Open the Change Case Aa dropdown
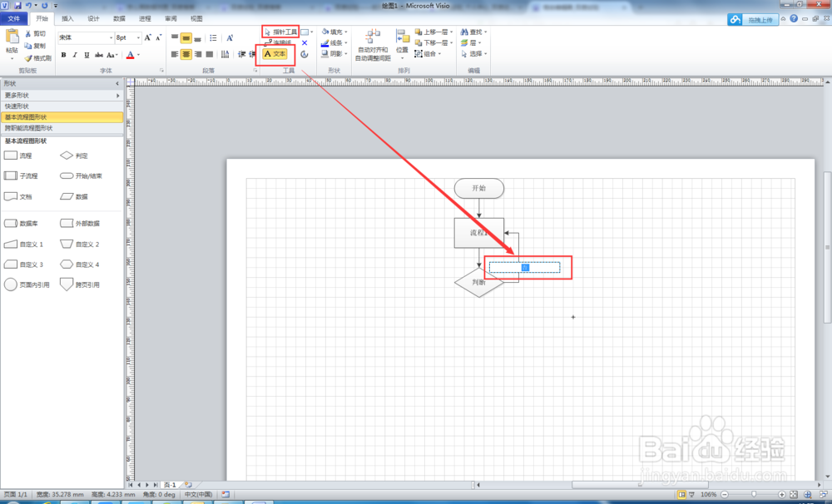 pos(111,55)
